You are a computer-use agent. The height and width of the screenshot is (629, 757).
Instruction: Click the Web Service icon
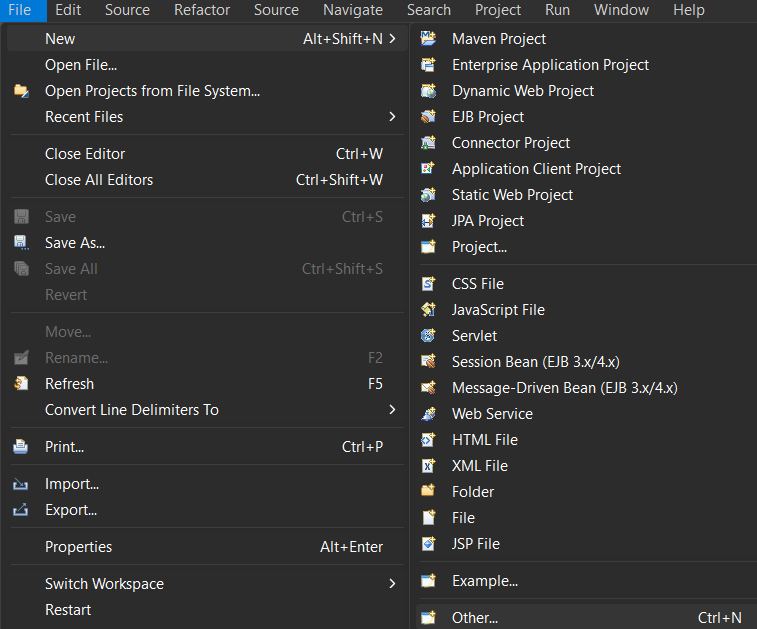tap(429, 414)
